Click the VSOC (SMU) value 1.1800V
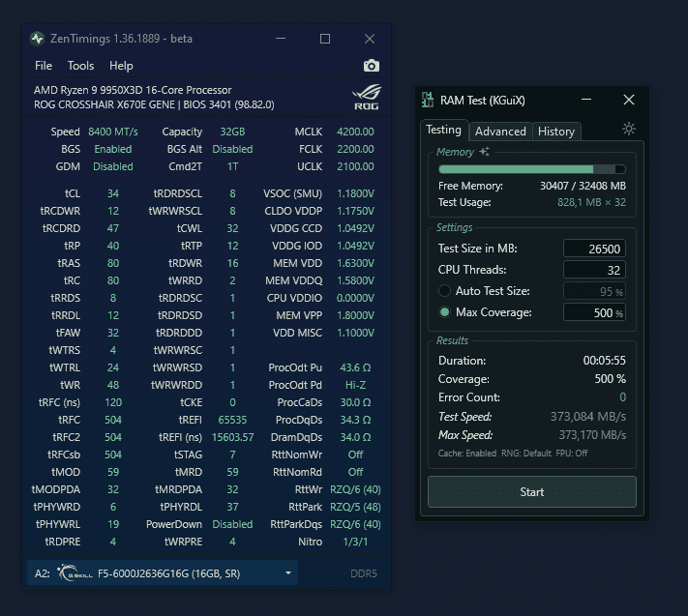This screenshot has width=688, height=616. tap(355, 193)
